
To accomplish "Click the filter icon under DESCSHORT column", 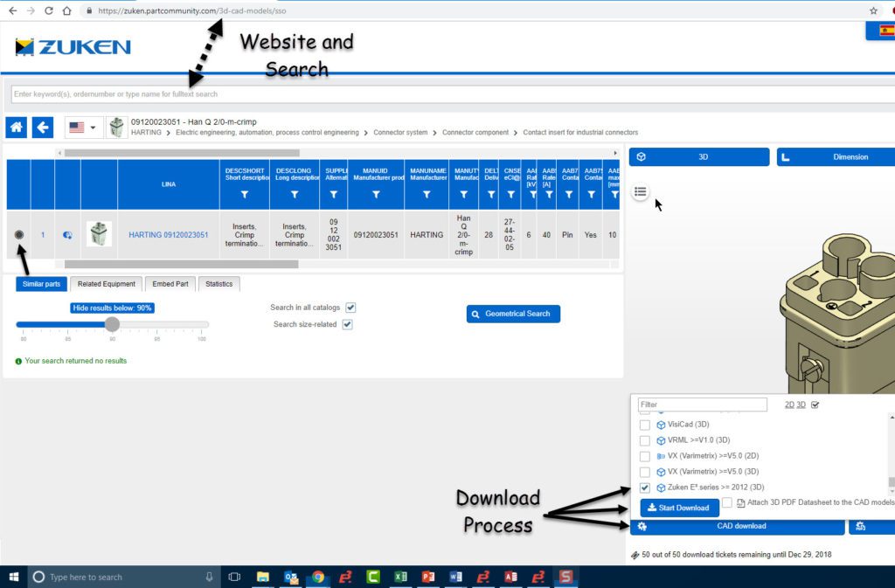I will [244, 196].
